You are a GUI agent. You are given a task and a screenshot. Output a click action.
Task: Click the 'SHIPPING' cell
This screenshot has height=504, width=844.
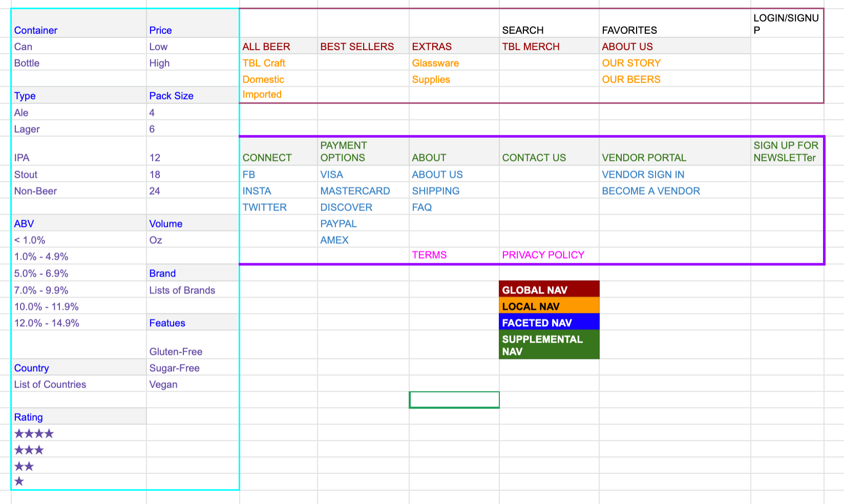tap(454, 191)
